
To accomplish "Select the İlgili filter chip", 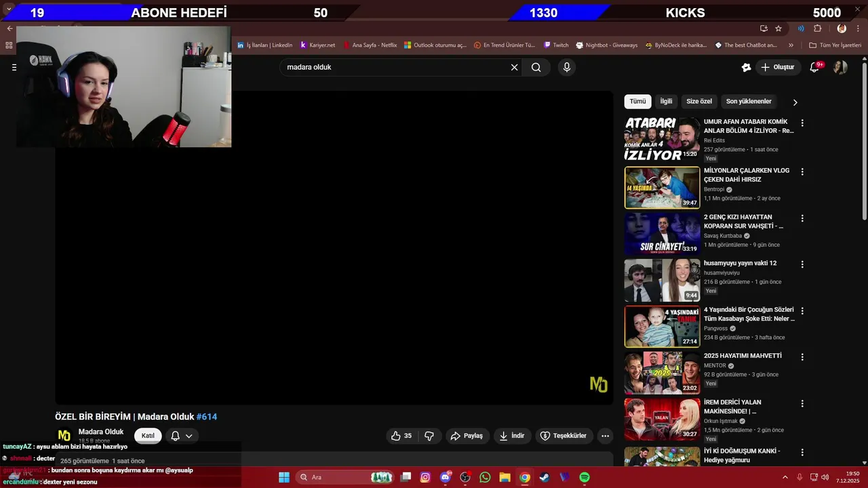I will point(667,102).
